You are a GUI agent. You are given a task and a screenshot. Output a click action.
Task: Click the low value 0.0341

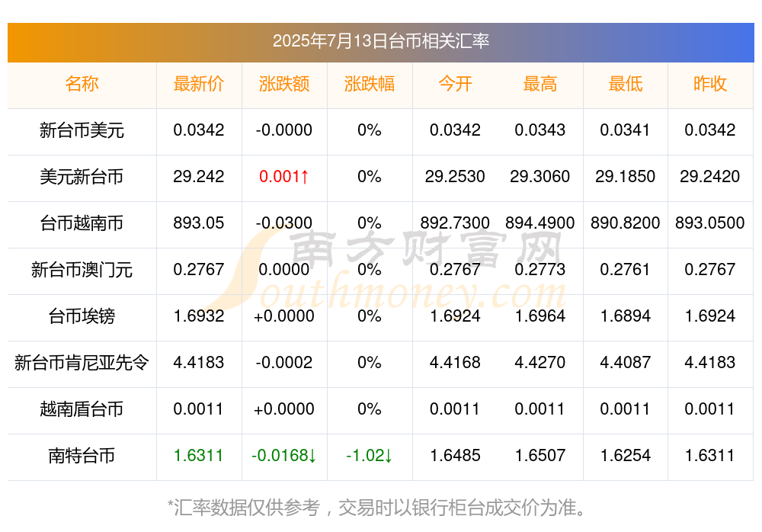626,130
